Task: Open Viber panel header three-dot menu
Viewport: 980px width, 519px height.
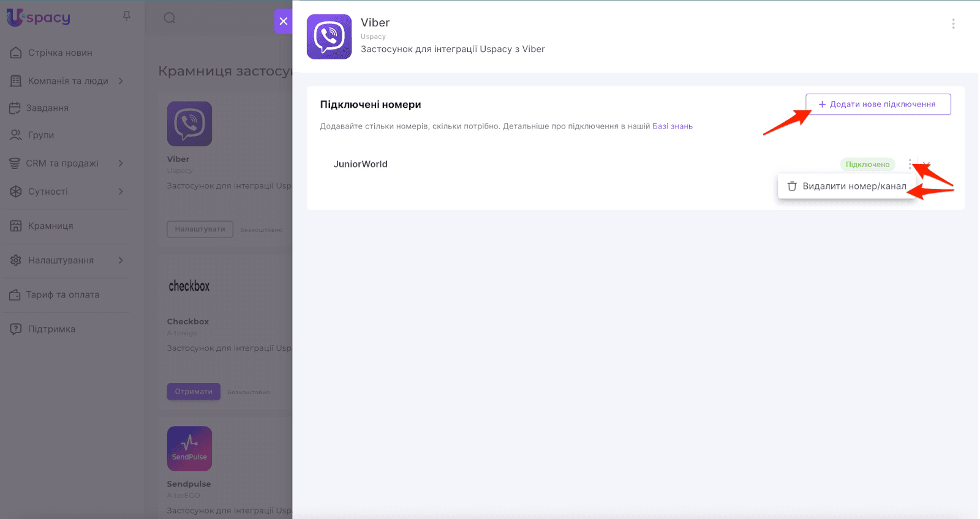Action: 953,24
